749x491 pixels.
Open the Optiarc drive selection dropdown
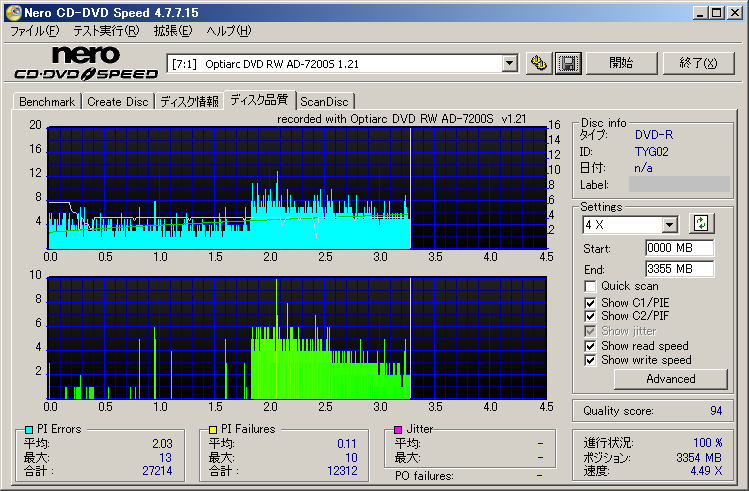(x=510, y=64)
